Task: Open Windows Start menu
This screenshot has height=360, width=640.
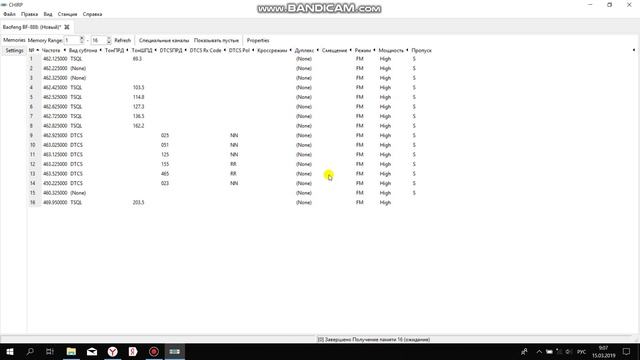Action: pyautogui.click(x=10, y=351)
